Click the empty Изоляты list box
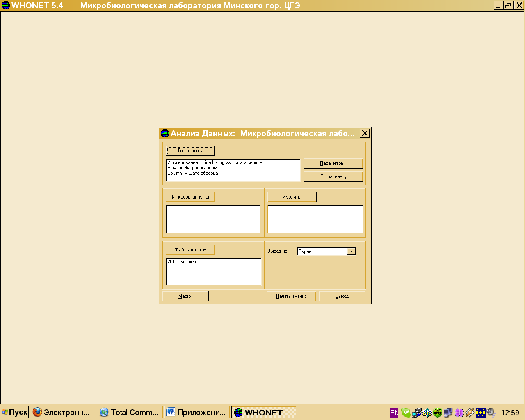 315,219
